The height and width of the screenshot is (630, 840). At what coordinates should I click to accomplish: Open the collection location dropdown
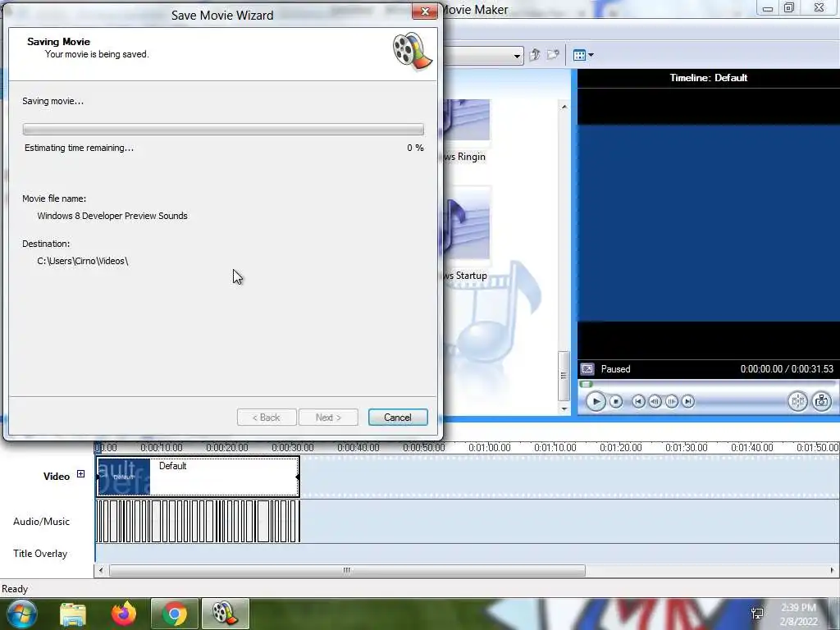pos(517,56)
